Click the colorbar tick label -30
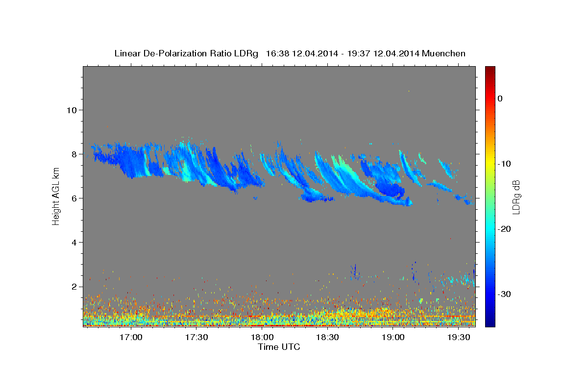This screenshot has height=392, width=588. pos(504,294)
